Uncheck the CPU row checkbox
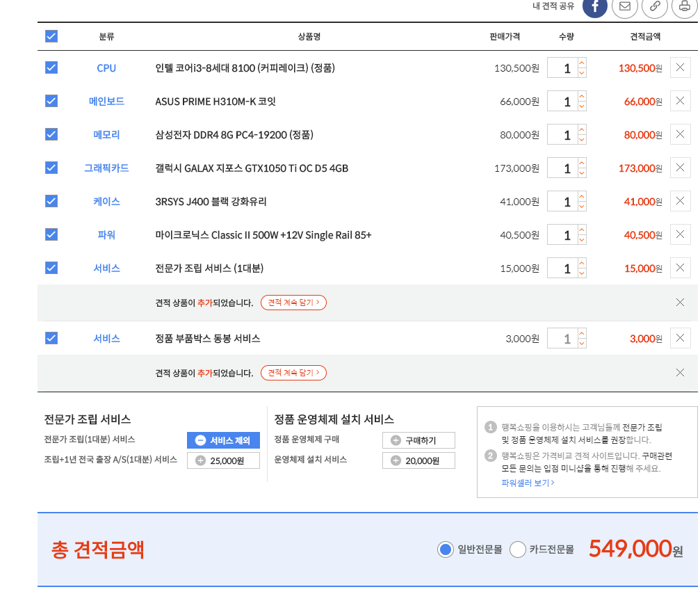Image resolution: width=700 pixels, height=594 pixels. coord(51,67)
